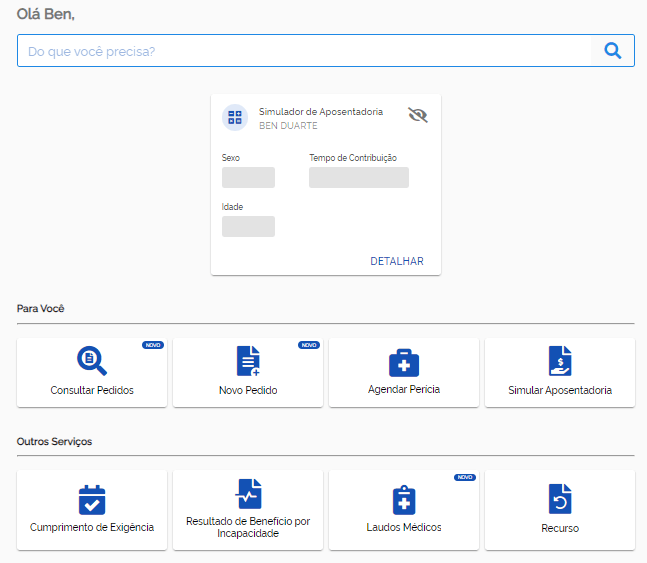This screenshot has width=647, height=563.
Task: Click the Recurso card label
Action: click(560, 528)
